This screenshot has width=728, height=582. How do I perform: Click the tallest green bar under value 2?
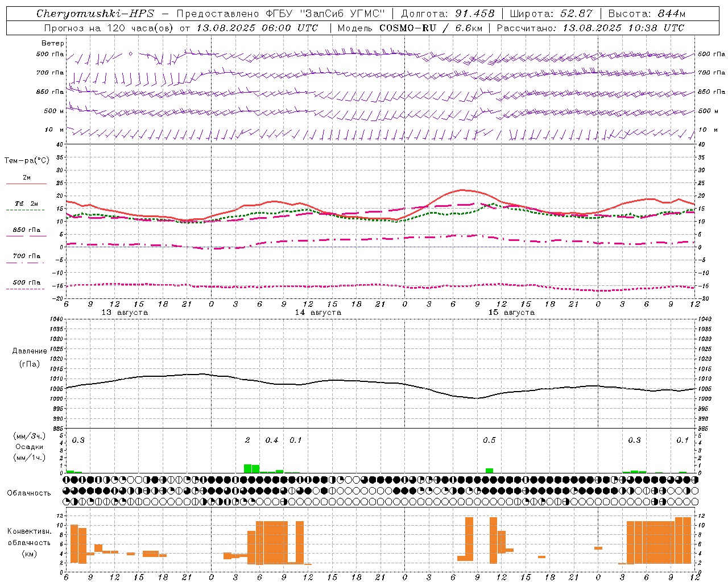point(247,469)
